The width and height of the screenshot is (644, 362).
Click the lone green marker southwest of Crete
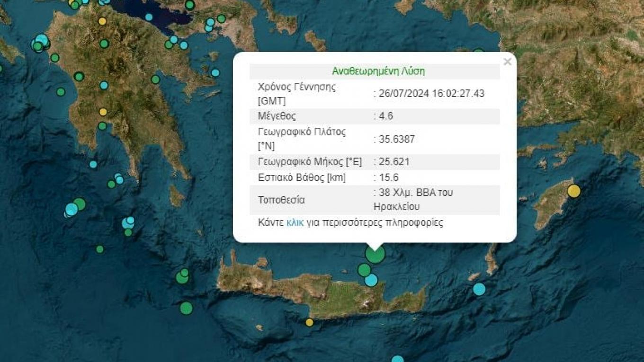(186, 308)
